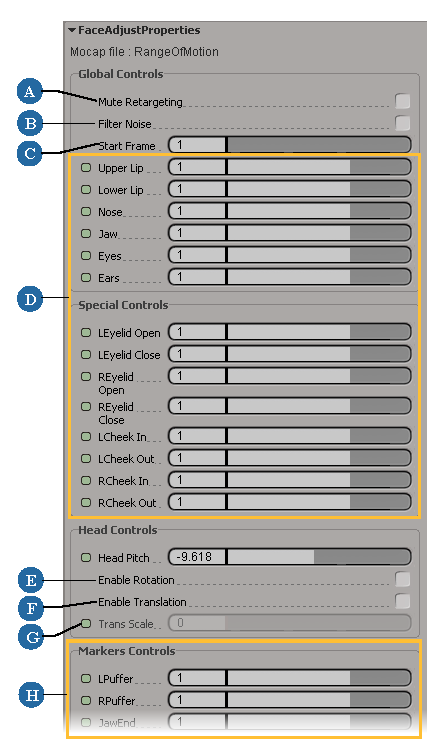Tick the Enable Translation checkbox
Viewport: 447px width, 750px height.
point(403,601)
